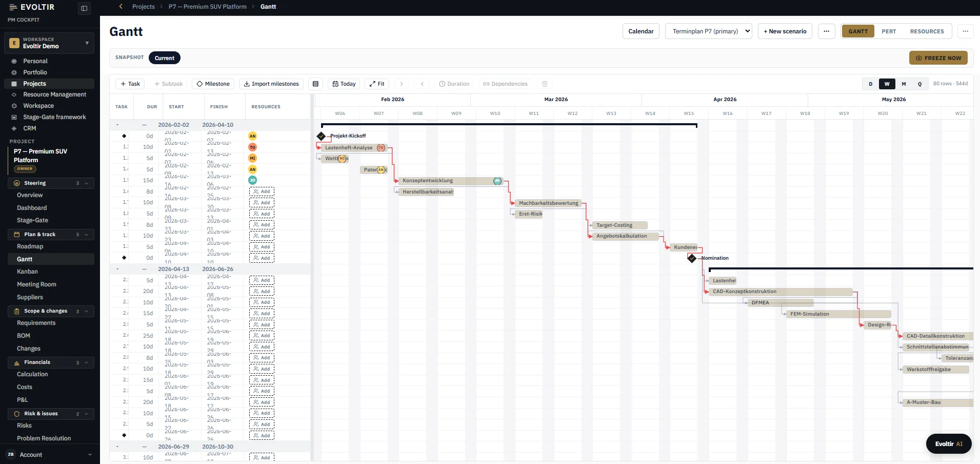The width and height of the screenshot is (980, 464).
Task: Click the Projekt-Kickoff milestone diamond
Action: 321,136
